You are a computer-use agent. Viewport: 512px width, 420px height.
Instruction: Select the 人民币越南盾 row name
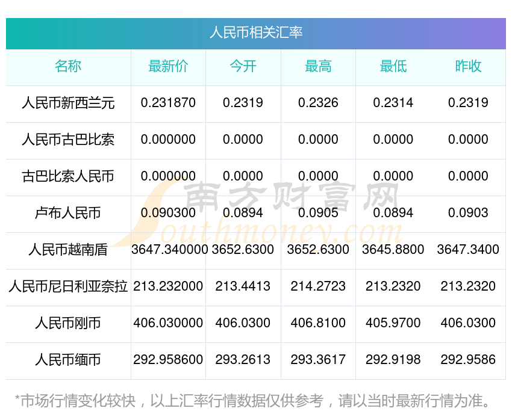tap(68, 250)
